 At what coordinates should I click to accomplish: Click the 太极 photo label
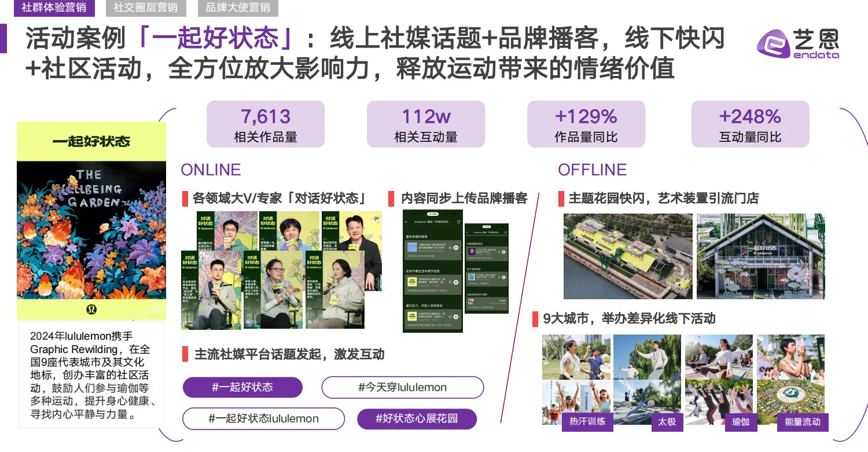tap(667, 421)
